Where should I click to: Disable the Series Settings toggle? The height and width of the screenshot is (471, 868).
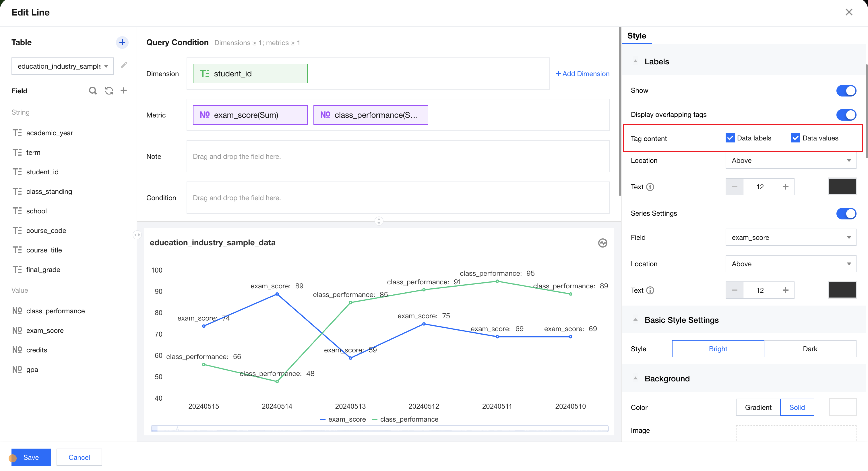click(846, 213)
